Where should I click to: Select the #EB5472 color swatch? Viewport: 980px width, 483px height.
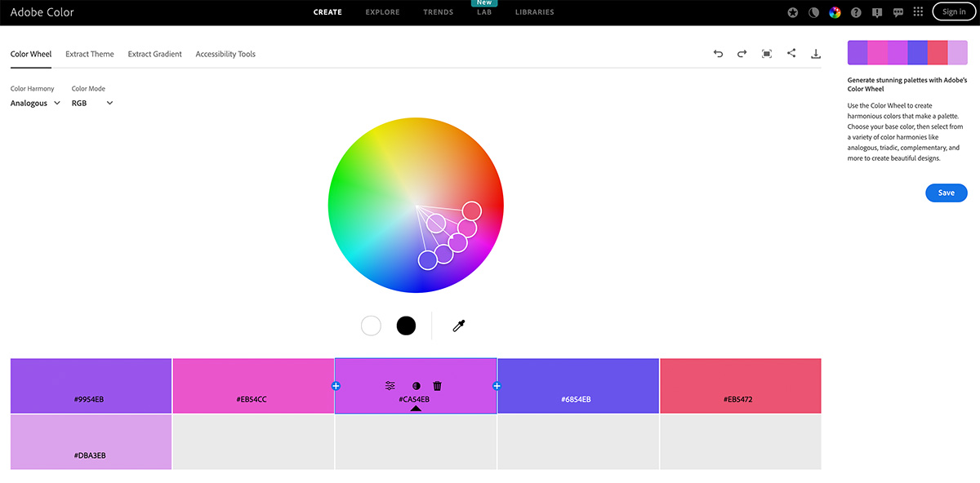(740, 385)
